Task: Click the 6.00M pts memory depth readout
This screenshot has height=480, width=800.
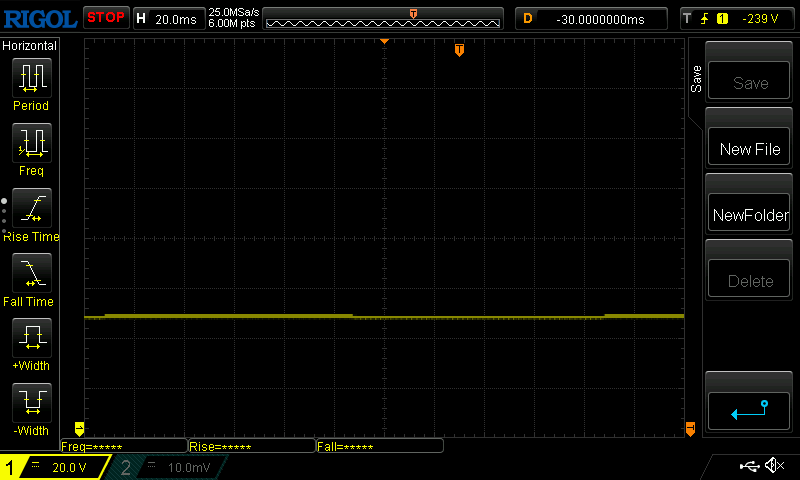Action: point(232,23)
